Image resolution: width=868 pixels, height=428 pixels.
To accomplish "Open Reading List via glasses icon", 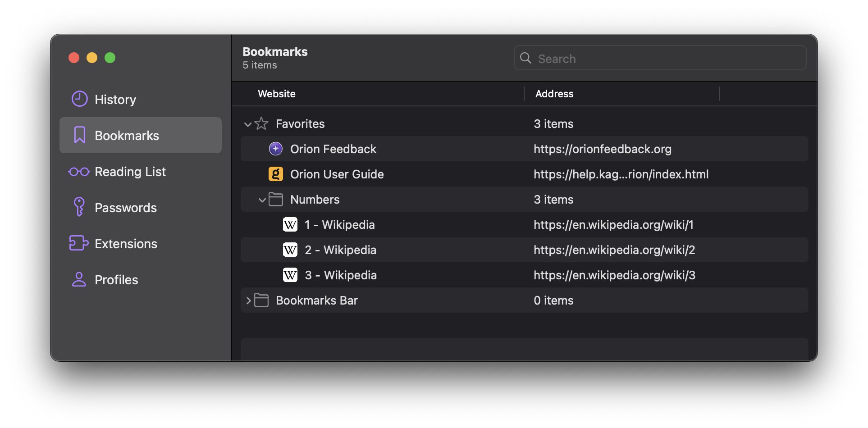I will click(x=79, y=172).
